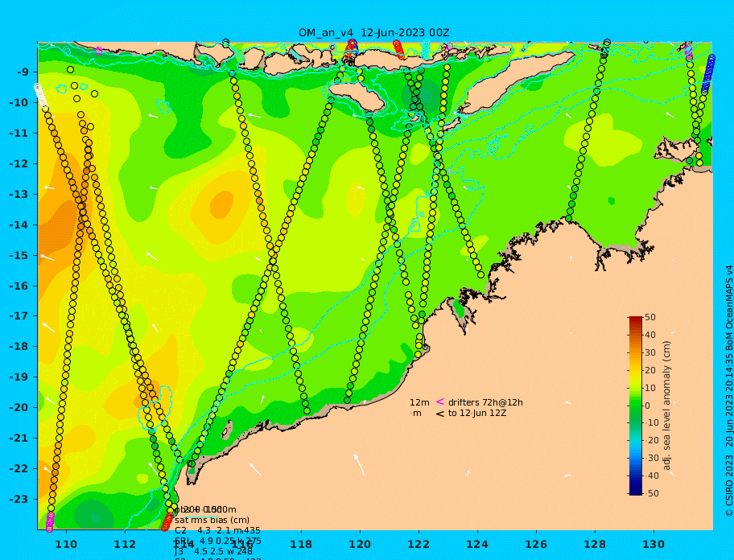
Task: Click longitude axis label 130
Action: tap(654, 545)
